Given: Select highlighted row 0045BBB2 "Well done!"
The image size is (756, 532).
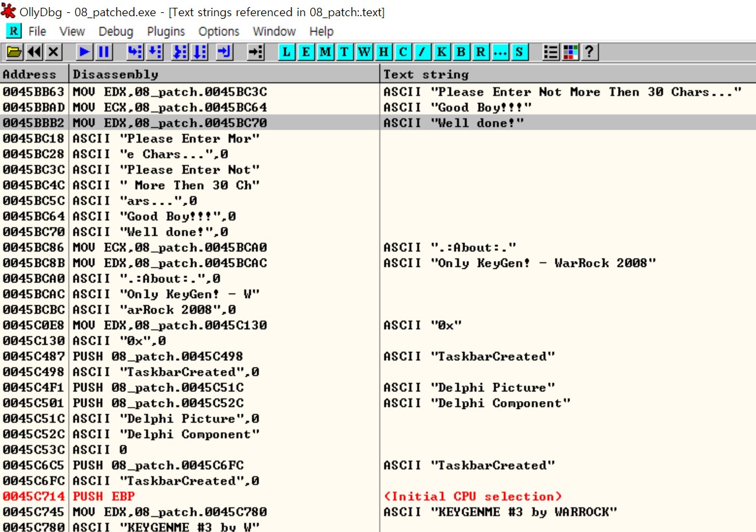Looking at the screenshot, I should coord(378,122).
